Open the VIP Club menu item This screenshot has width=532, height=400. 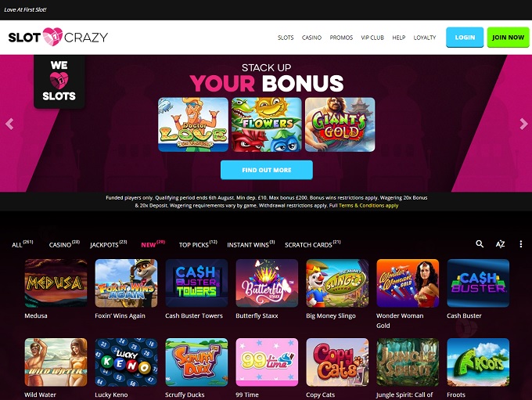pyautogui.click(x=372, y=38)
